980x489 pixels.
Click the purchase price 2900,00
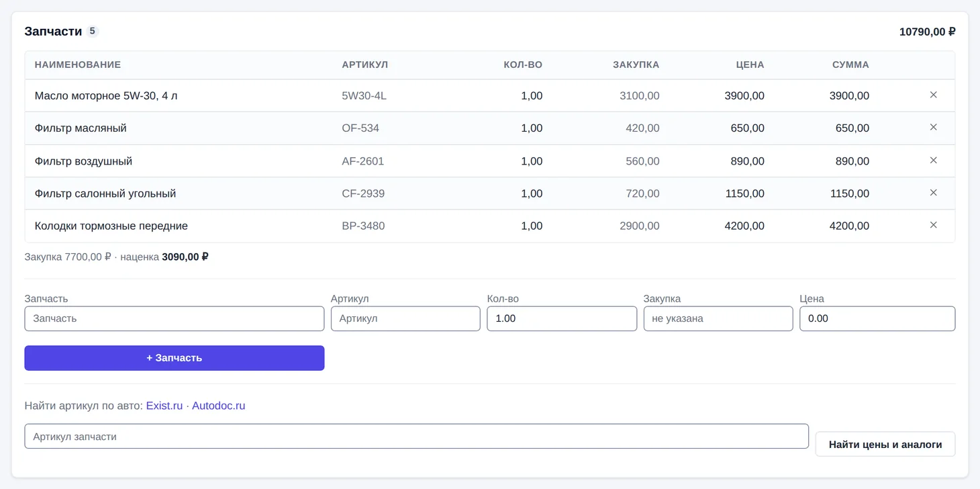[640, 226]
